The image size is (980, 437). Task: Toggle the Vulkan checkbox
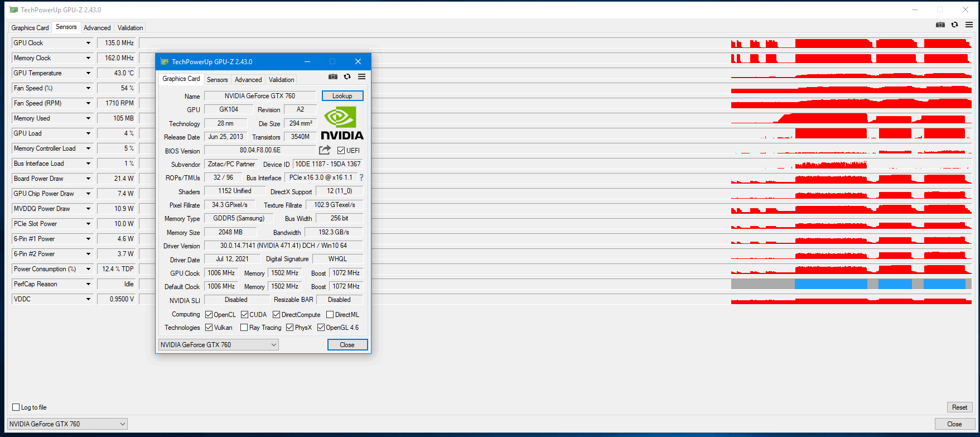[209, 328]
